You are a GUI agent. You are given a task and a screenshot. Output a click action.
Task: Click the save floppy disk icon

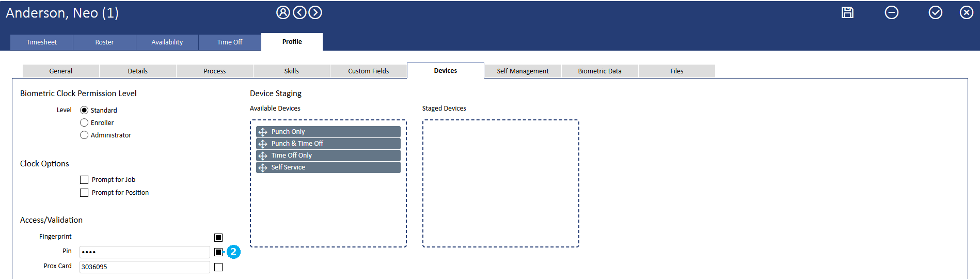tap(847, 12)
